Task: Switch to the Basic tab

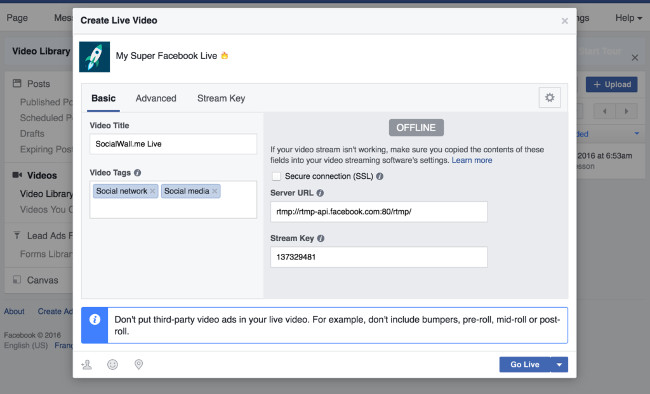Action: point(103,99)
